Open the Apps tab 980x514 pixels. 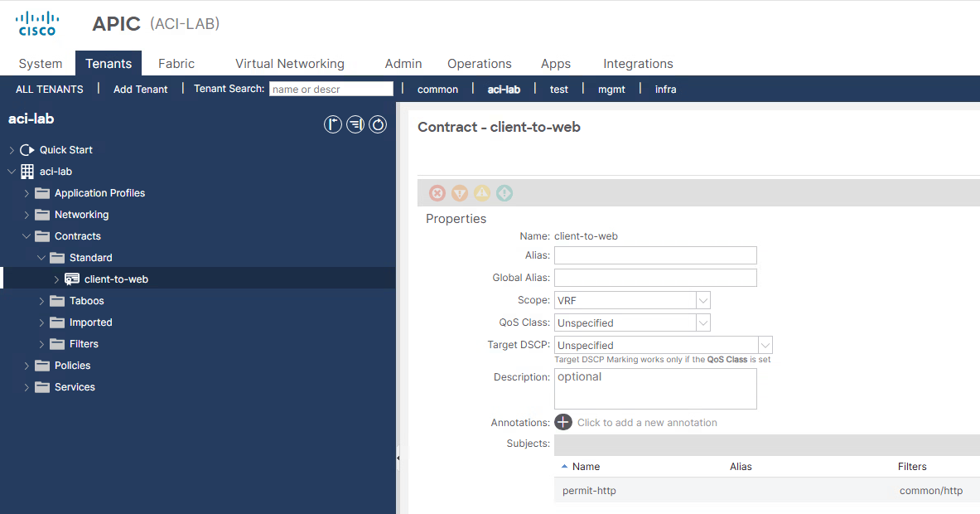pos(556,64)
